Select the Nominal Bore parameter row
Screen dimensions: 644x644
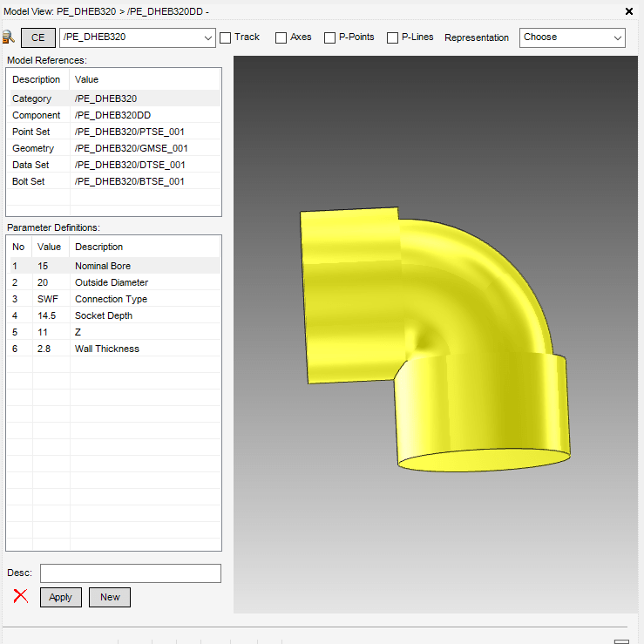[113, 266]
